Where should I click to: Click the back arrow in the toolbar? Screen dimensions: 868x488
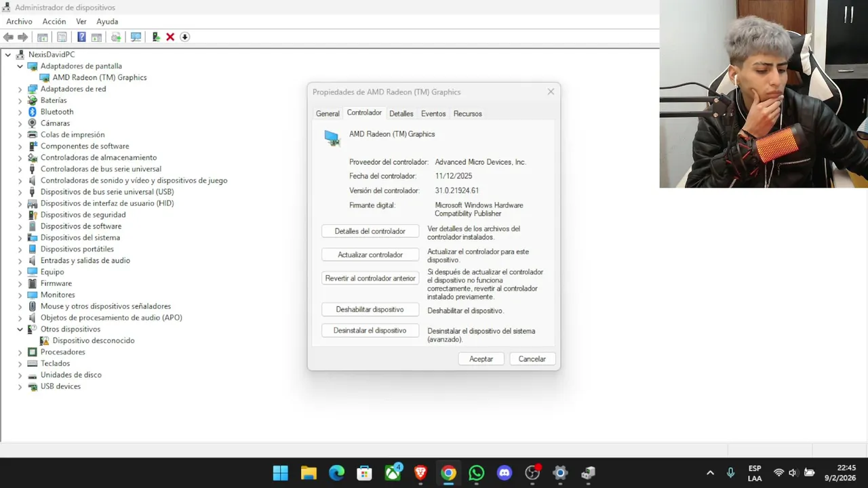tap(8, 37)
